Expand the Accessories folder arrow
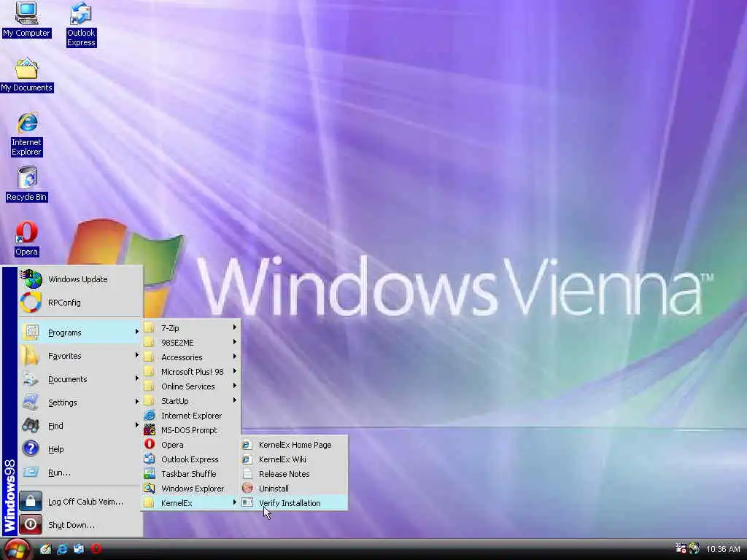This screenshot has width=747, height=560. (x=235, y=357)
